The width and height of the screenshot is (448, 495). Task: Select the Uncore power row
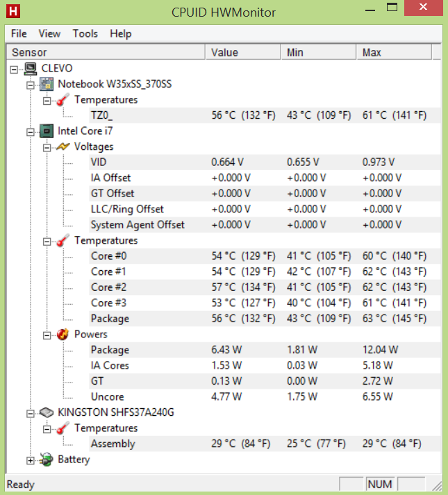coord(265,397)
